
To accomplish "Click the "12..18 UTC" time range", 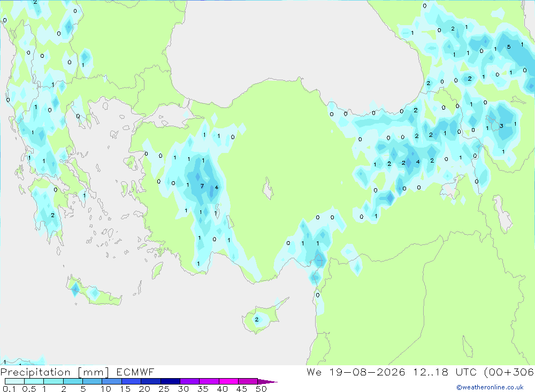I will 445,372.
